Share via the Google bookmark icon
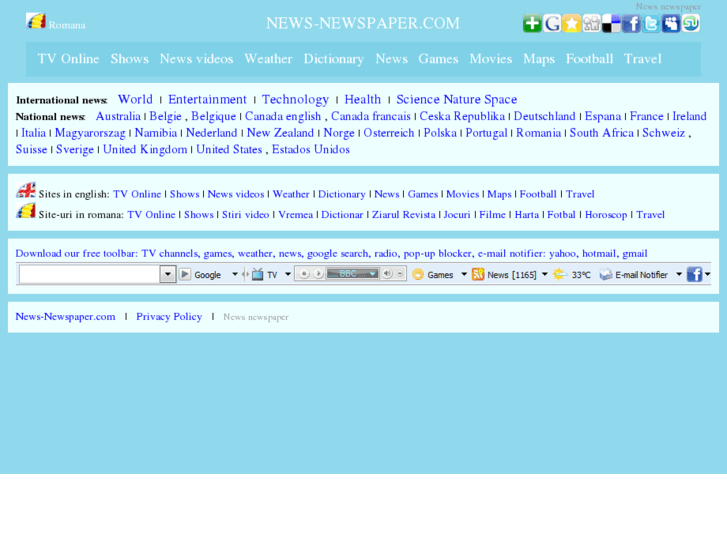The width and height of the screenshot is (727, 545). click(552, 23)
